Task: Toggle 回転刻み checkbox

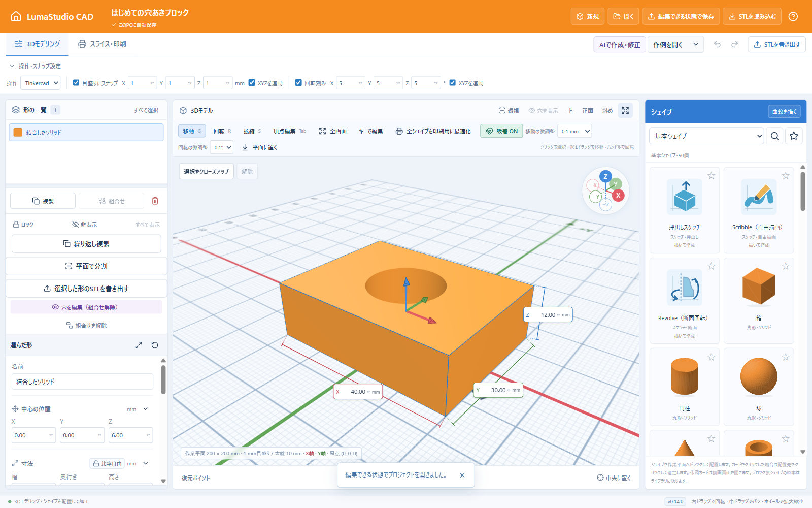Action: [298, 82]
